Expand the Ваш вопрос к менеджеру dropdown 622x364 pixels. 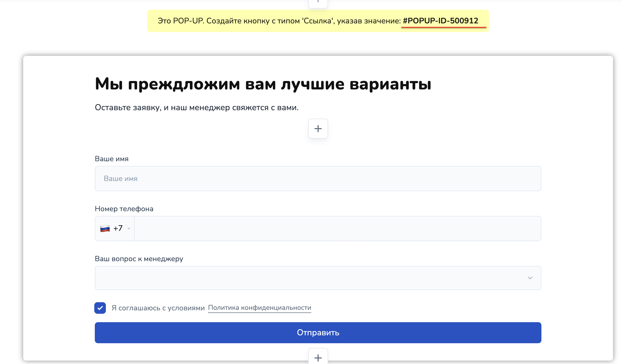click(318, 278)
